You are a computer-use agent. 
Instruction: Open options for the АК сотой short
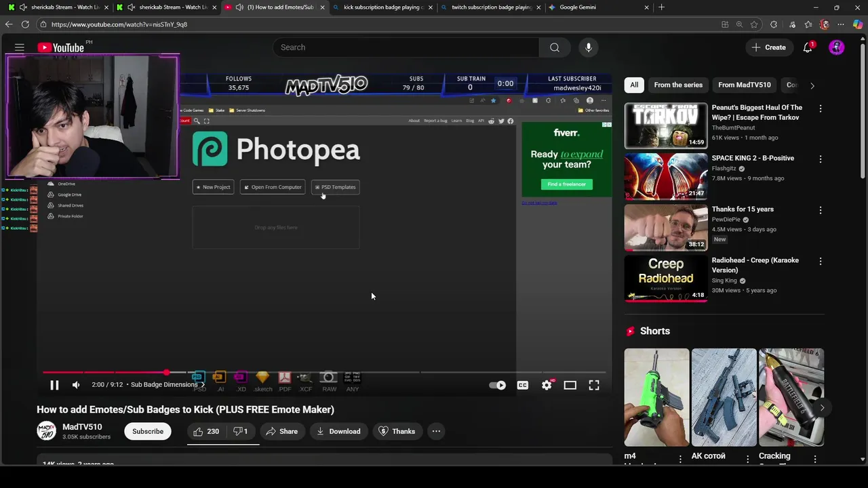748,459
